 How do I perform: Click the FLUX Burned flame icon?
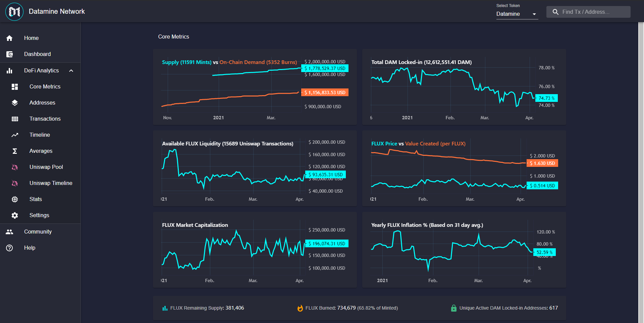pos(300,308)
